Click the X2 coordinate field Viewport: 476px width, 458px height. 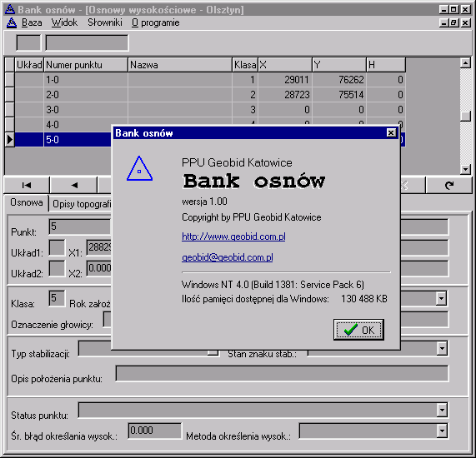[x=99, y=268]
